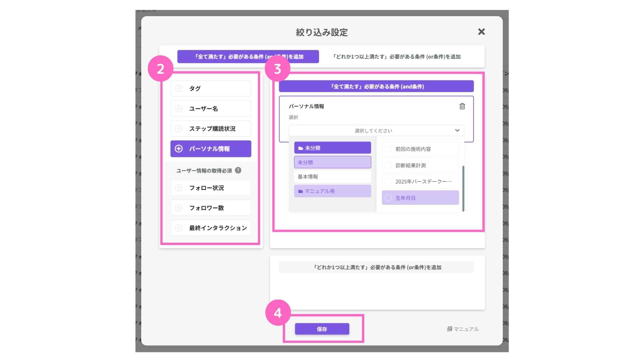Click the plus icon next to ステップ購読状況
The width and height of the screenshot is (644, 362).
pyautogui.click(x=179, y=129)
